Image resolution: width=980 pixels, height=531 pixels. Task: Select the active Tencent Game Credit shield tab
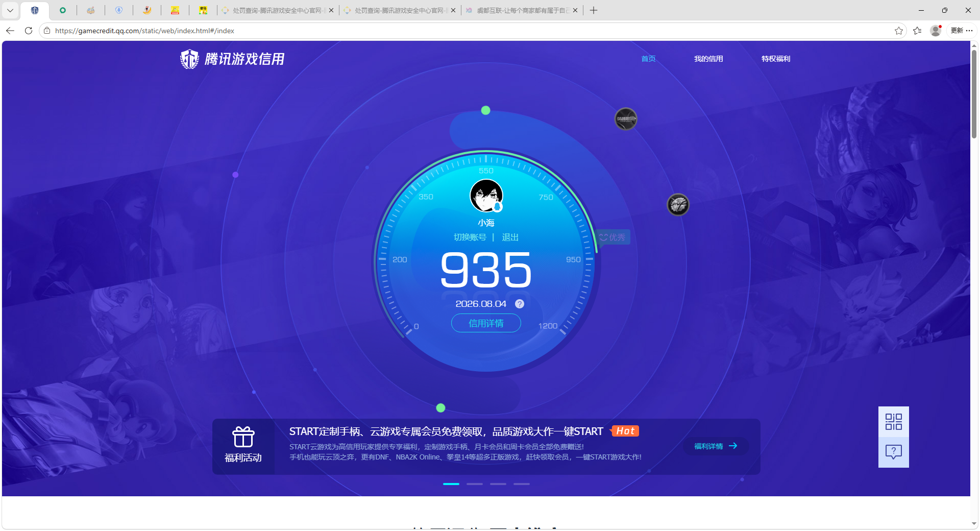pyautogui.click(x=35, y=10)
